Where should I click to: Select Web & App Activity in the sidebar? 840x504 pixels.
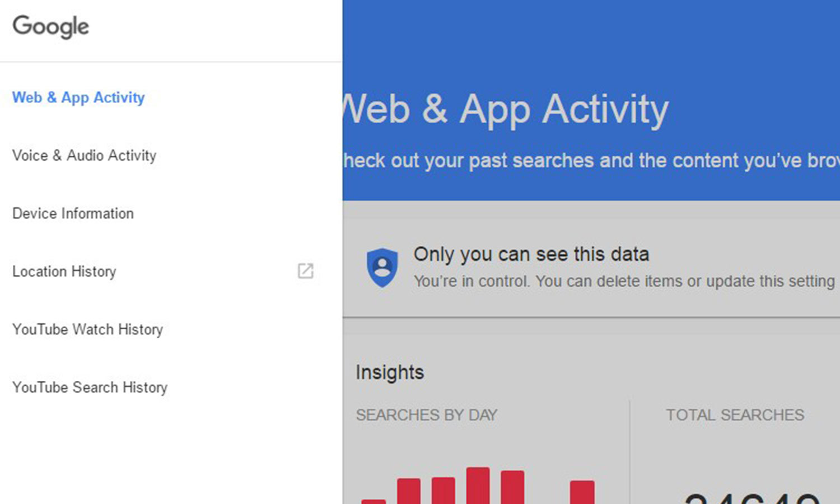78,97
